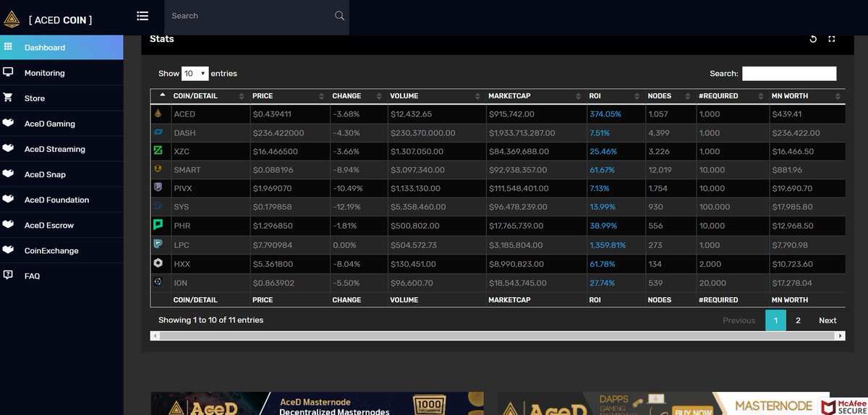Click the Store cart icon
868x415 pixels.
[x=8, y=98]
